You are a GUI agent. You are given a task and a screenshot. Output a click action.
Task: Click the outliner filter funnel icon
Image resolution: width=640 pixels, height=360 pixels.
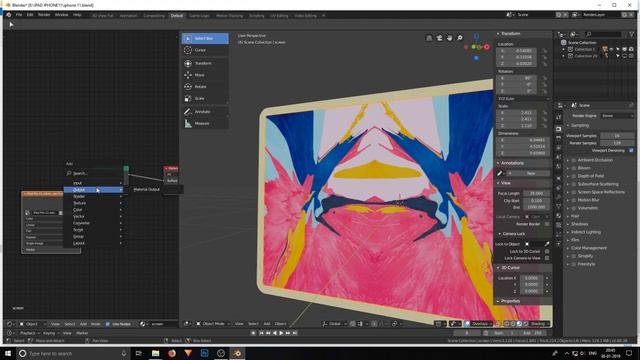[632, 34]
